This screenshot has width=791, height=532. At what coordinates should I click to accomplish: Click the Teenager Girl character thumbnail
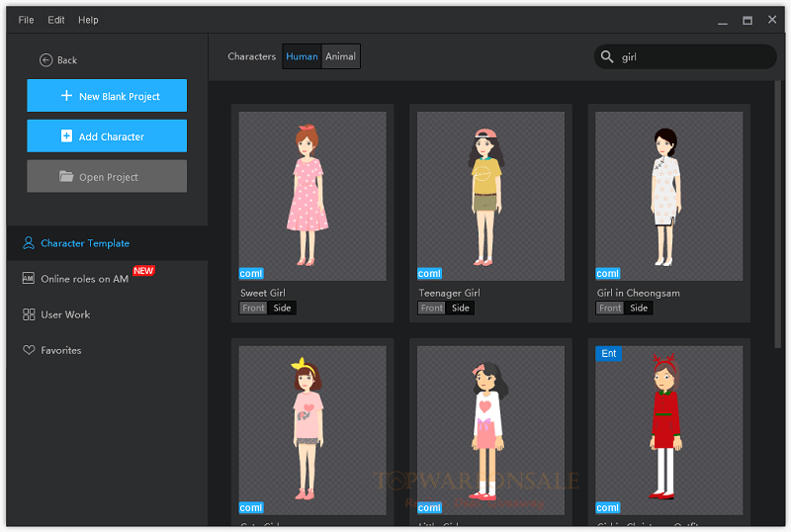pyautogui.click(x=490, y=197)
